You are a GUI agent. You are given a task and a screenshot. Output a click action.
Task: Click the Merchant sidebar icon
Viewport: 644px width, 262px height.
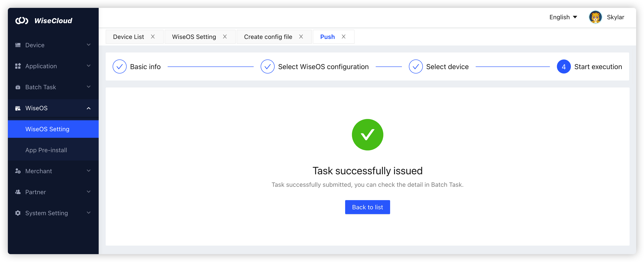[x=18, y=171]
